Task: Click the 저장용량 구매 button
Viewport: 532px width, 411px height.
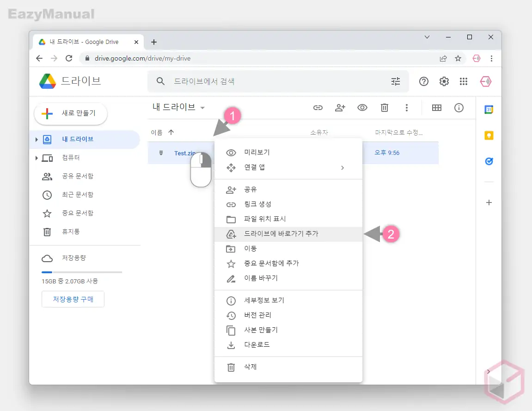Action: pos(73,299)
